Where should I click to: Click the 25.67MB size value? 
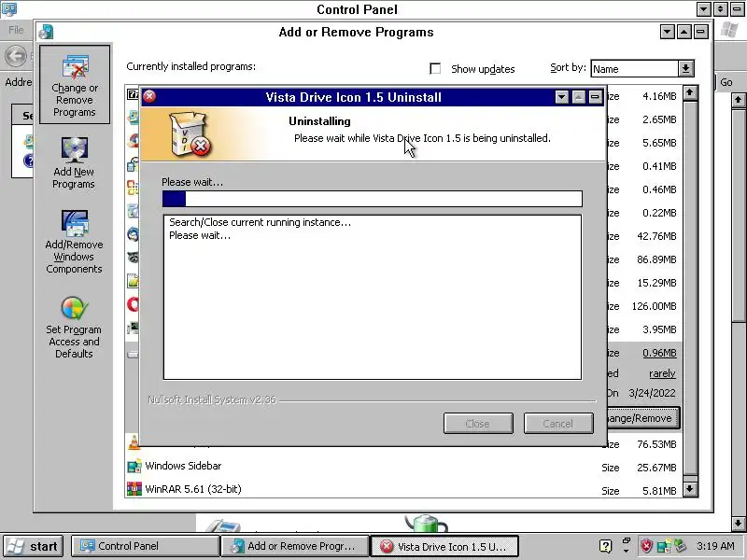click(x=656, y=468)
